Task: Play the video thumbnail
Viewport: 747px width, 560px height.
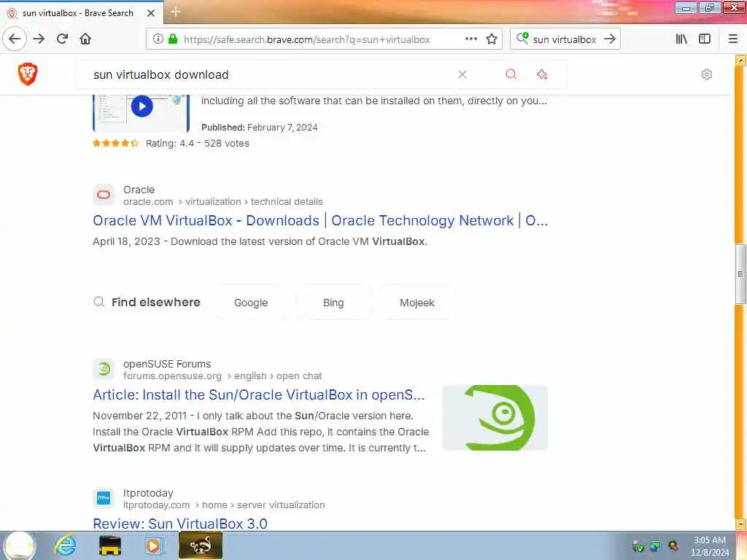Action: [x=142, y=106]
